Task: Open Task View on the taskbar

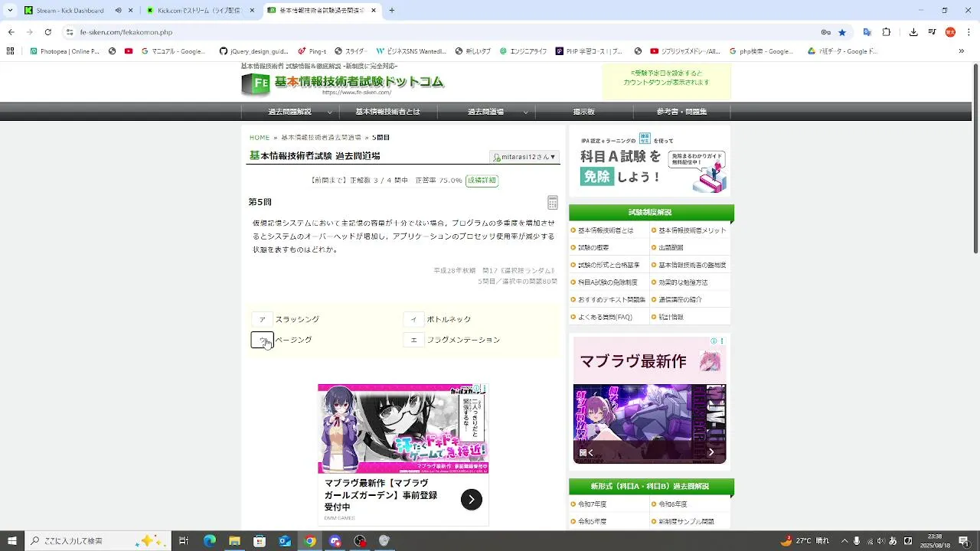Action: (x=184, y=541)
